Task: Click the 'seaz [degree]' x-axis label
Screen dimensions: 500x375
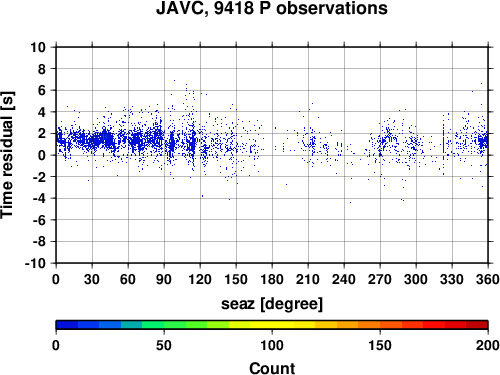Action: coord(272,304)
